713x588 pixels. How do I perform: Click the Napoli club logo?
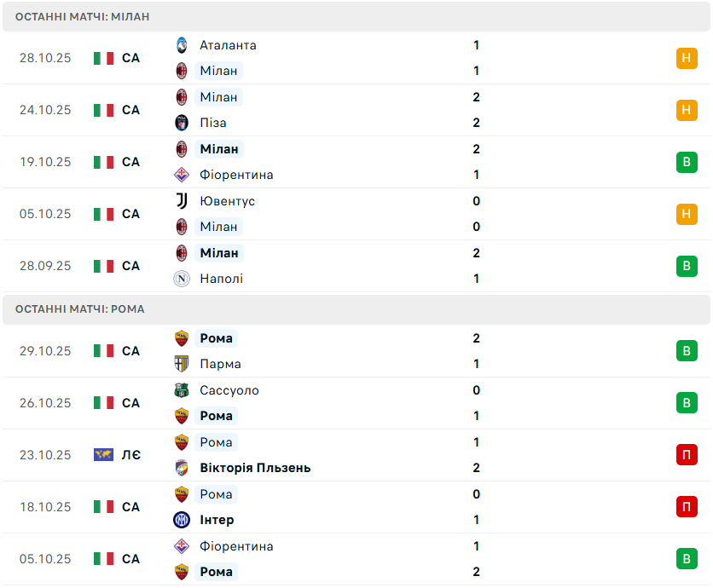pyautogui.click(x=182, y=279)
